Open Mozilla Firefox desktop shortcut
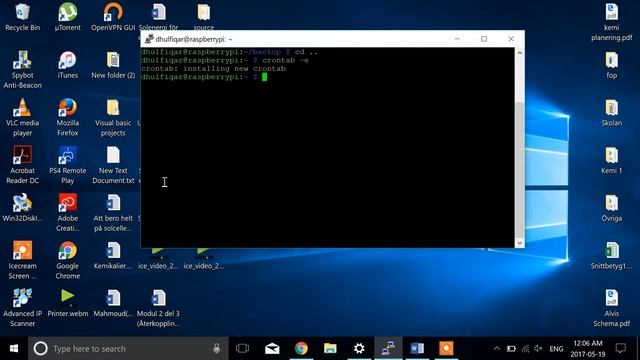This screenshot has width=640, height=360. [x=67, y=118]
